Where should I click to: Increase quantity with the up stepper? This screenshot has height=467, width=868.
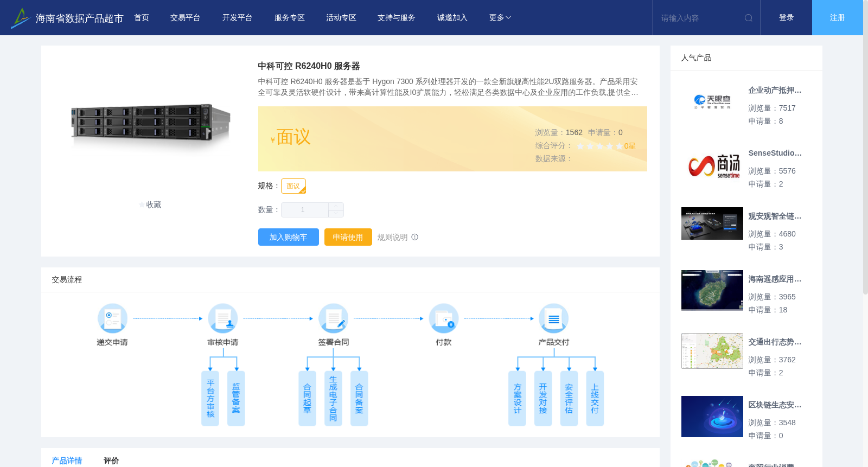[336, 206]
